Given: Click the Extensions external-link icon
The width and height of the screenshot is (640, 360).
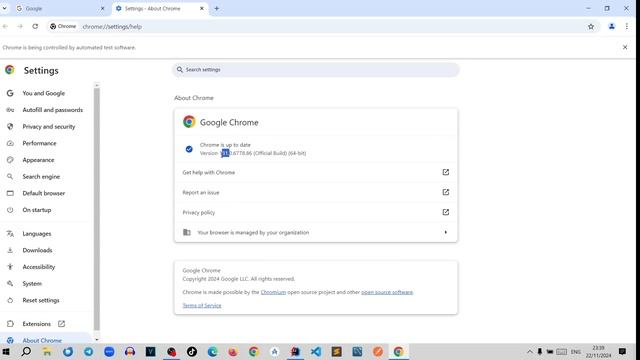Looking at the screenshot, I should (61, 324).
